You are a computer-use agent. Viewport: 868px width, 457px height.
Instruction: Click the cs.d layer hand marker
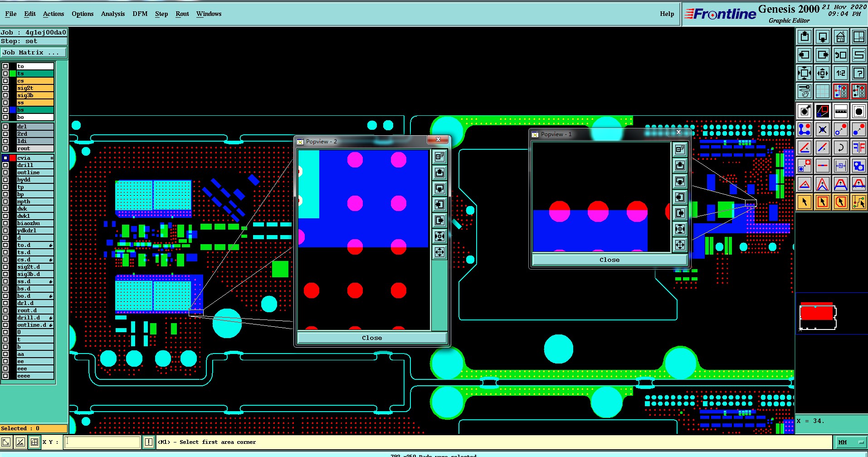coord(51,260)
